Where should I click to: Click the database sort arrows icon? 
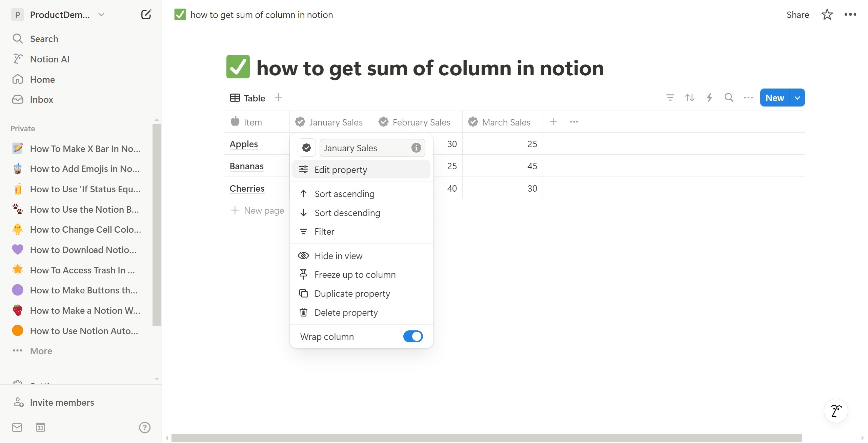[689, 98]
